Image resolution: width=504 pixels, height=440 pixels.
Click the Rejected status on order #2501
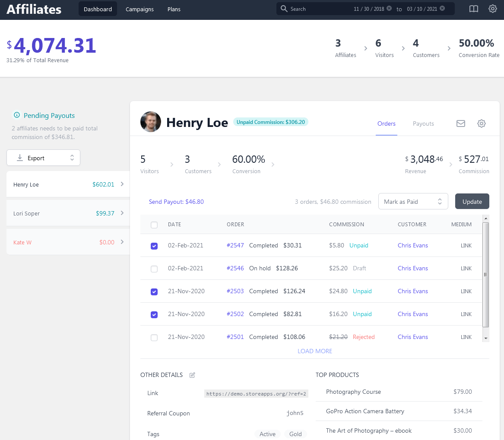pos(364,337)
